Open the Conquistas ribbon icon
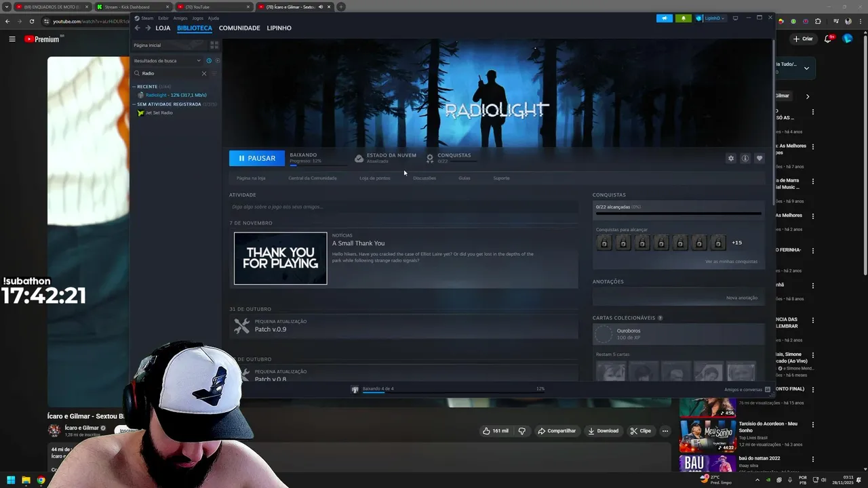Viewport: 868px width, 488px height. click(x=430, y=158)
